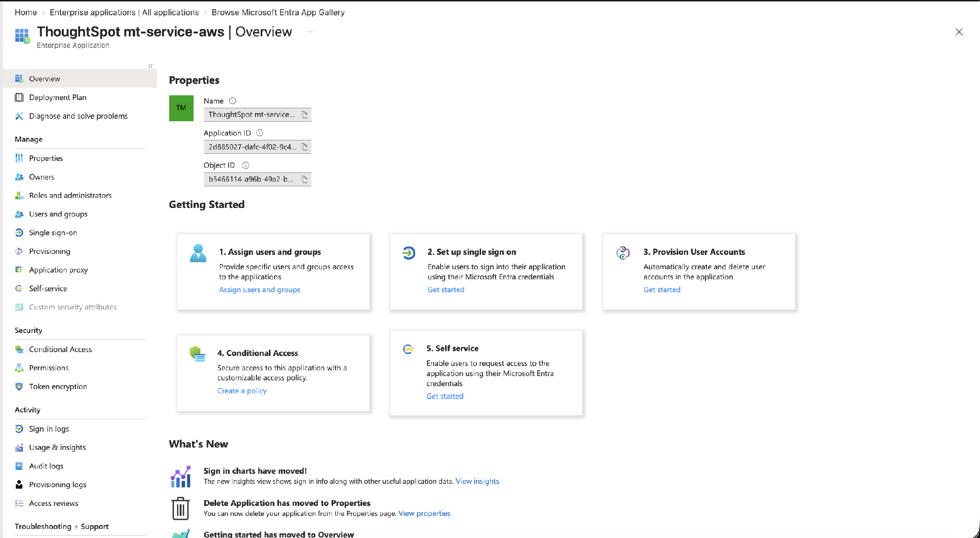Open the more options ellipsis by the title
The width and height of the screenshot is (980, 538).
[311, 32]
